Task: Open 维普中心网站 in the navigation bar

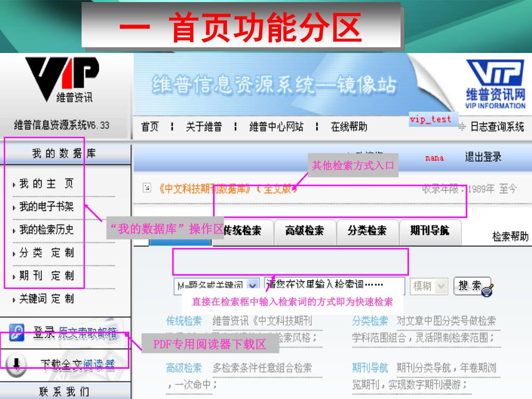Action: tap(276, 127)
